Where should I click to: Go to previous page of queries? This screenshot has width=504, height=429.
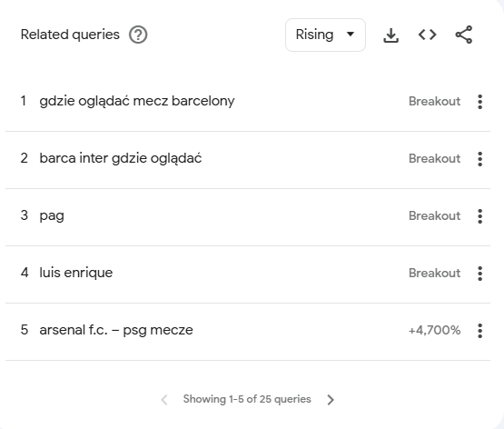click(164, 399)
